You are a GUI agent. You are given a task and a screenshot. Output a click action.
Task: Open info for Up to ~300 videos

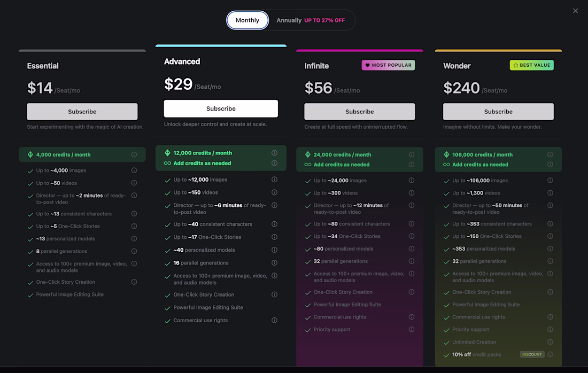pos(412,193)
